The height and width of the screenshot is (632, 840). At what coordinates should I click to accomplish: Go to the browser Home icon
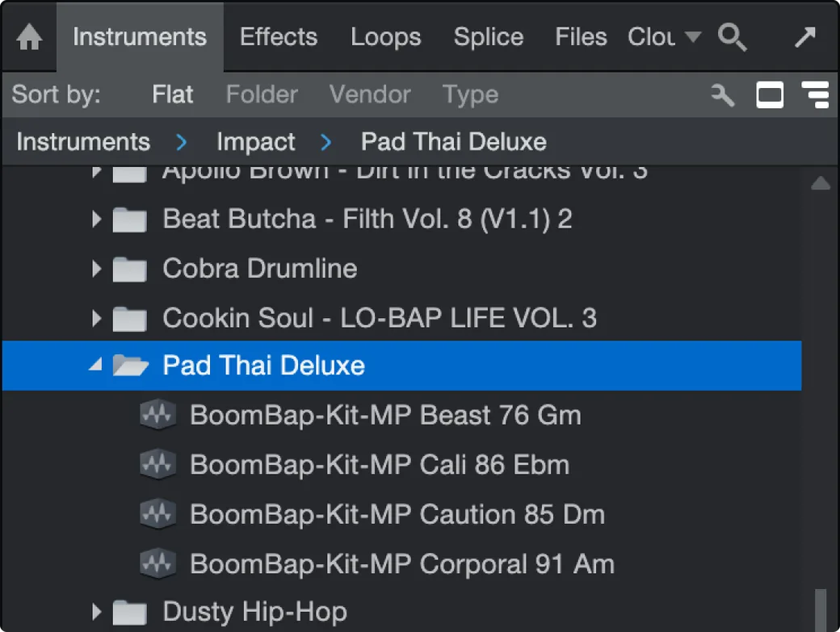[29, 37]
